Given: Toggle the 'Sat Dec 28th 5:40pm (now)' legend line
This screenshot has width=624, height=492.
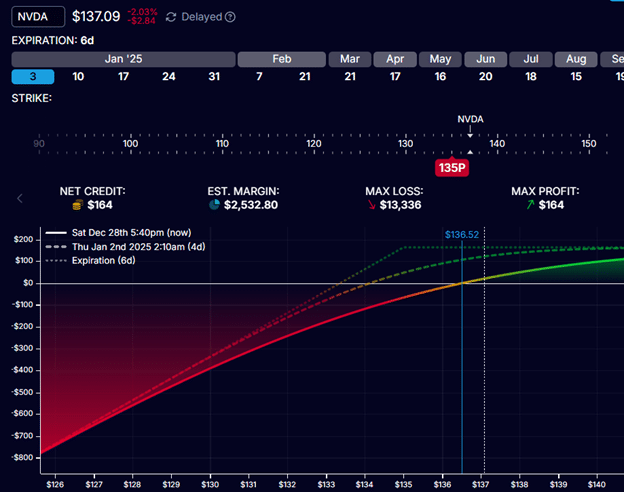Looking at the screenshot, I should (x=118, y=232).
